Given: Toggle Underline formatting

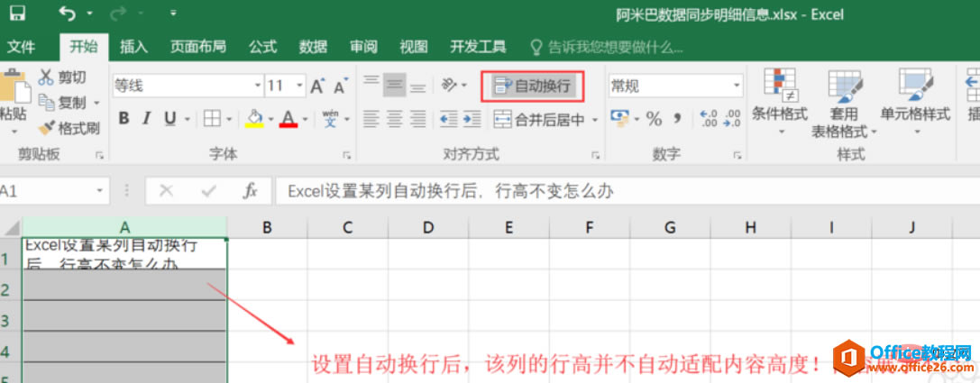Looking at the screenshot, I should click(169, 118).
